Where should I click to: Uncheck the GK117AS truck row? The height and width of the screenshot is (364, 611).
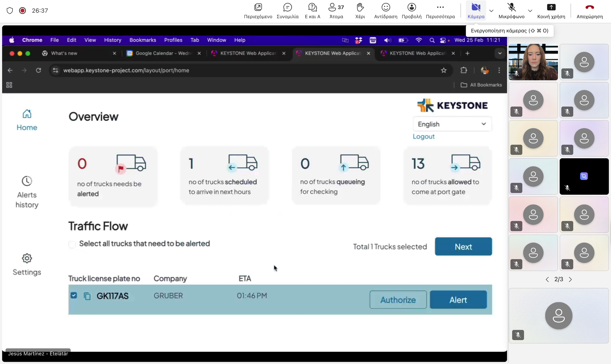[74, 295]
